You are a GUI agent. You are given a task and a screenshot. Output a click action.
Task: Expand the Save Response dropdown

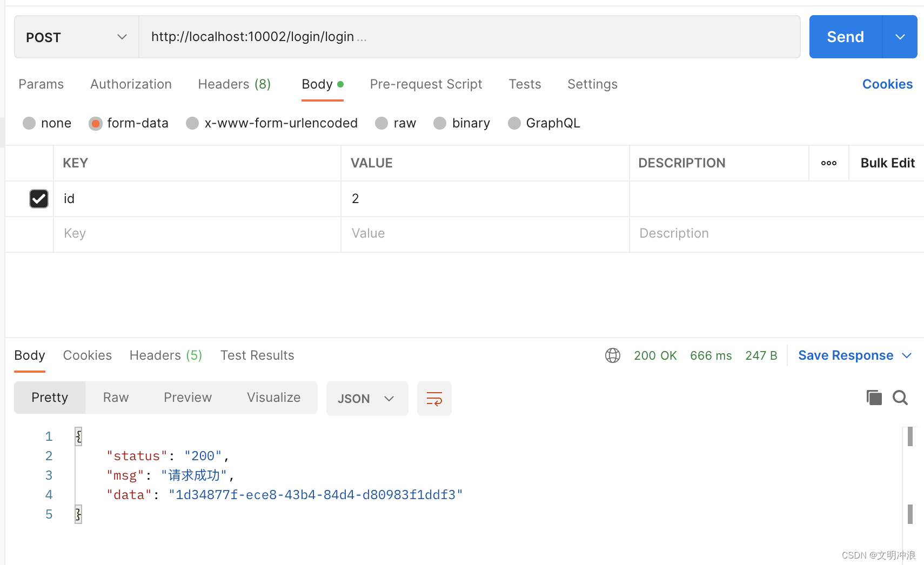click(x=907, y=355)
